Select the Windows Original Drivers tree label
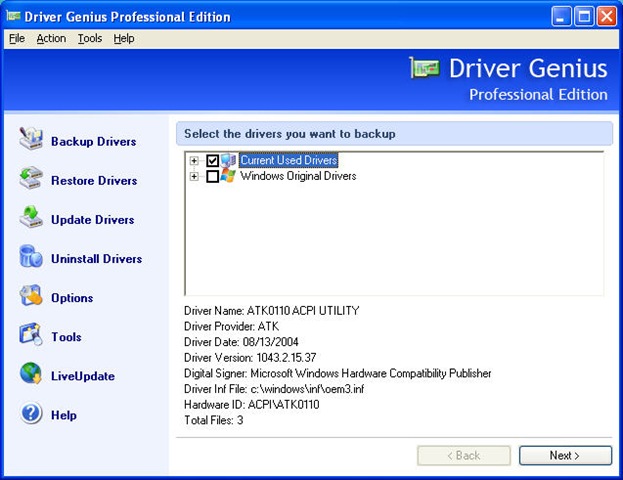Viewport: 623px width, 480px height. point(298,176)
